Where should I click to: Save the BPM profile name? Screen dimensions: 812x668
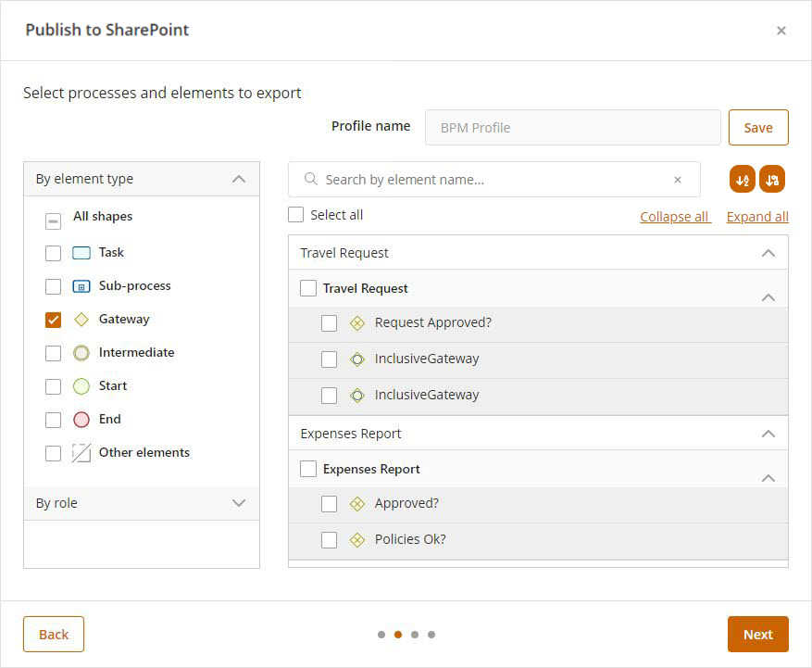[757, 128]
